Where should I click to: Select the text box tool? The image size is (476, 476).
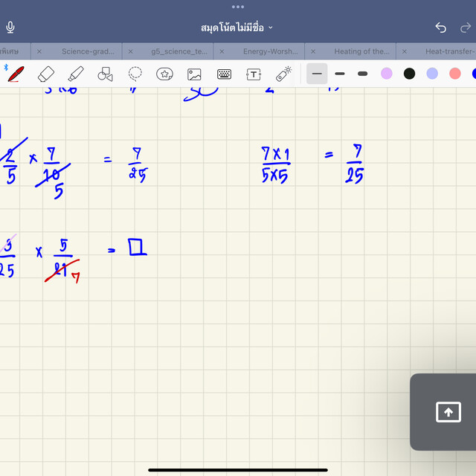click(254, 74)
